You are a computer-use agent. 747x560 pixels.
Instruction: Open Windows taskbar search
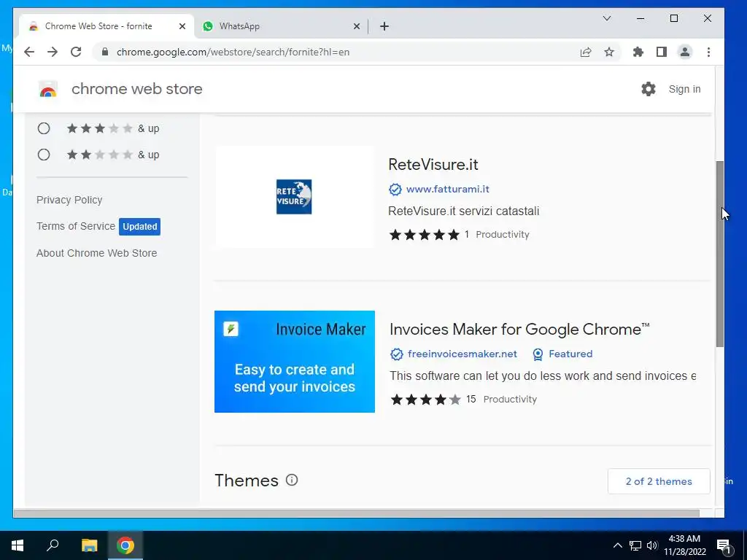(53, 545)
